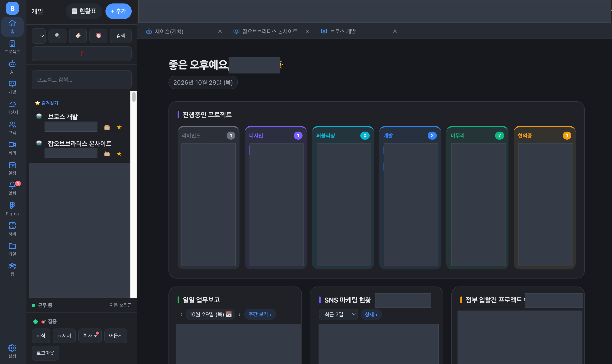Click the red question mark bar

pos(81,53)
